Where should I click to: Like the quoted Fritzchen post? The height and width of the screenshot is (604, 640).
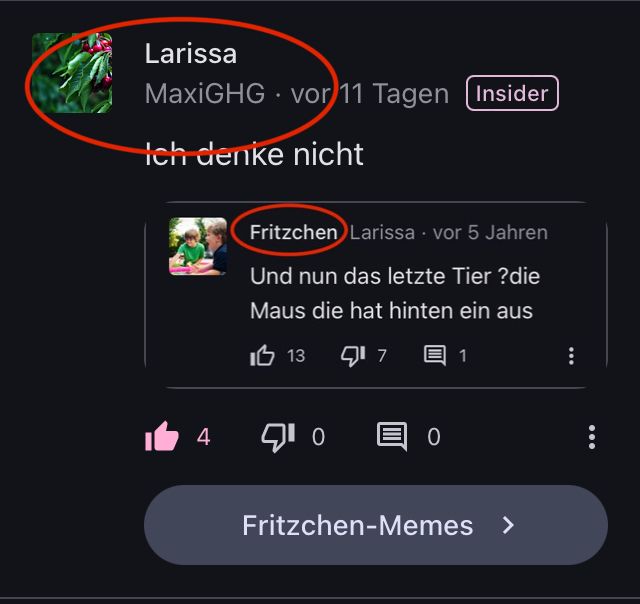(x=262, y=355)
